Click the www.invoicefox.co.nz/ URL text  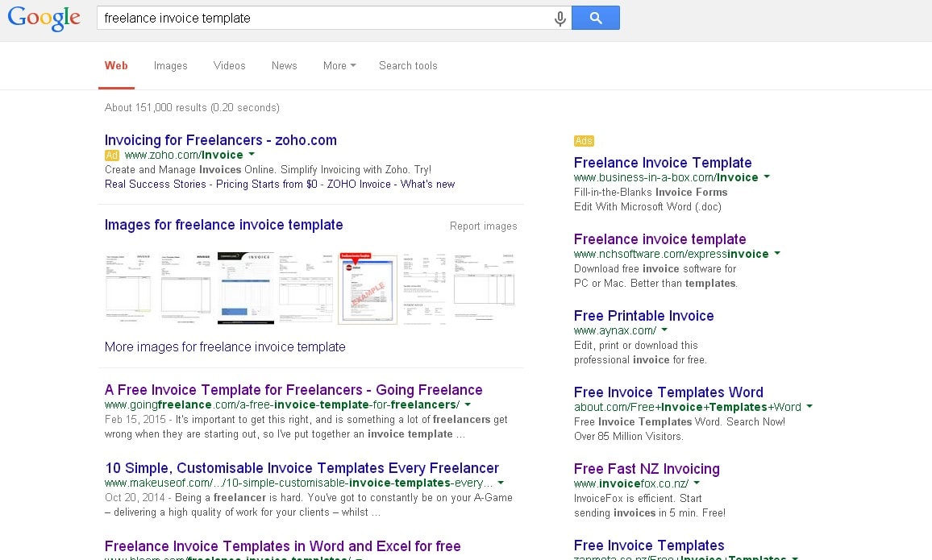[x=631, y=484]
